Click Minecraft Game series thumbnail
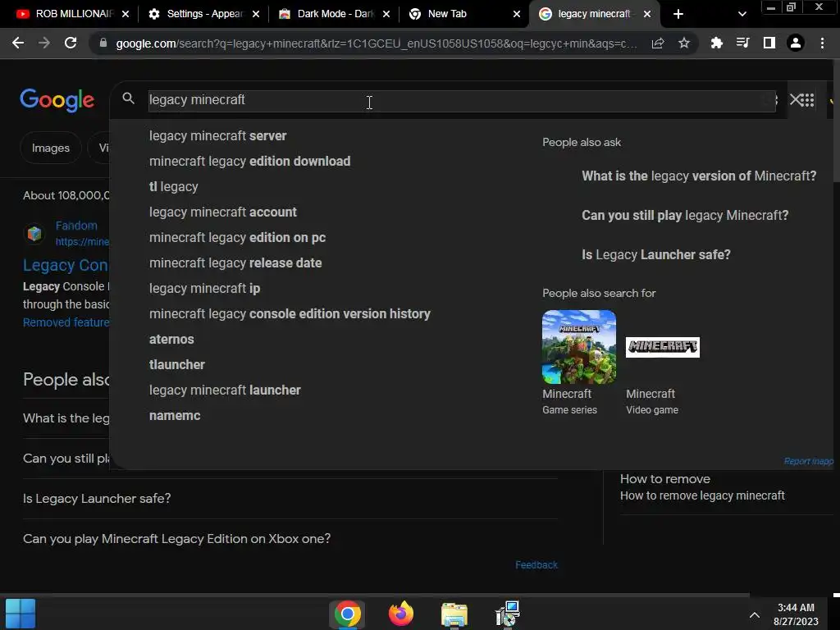The image size is (840, 630). 578,347
